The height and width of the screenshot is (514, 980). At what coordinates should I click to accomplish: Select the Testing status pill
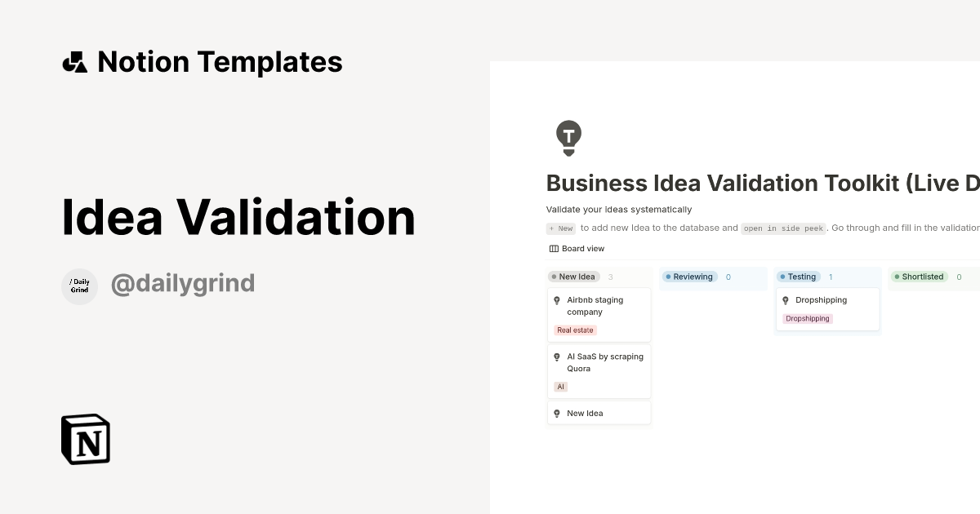[x=799, y=277]
